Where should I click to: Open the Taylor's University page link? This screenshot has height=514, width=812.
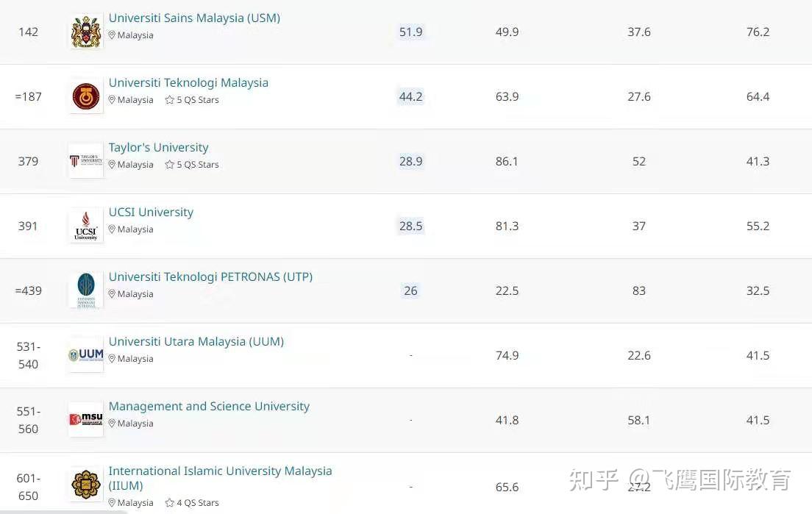point(158,148)
